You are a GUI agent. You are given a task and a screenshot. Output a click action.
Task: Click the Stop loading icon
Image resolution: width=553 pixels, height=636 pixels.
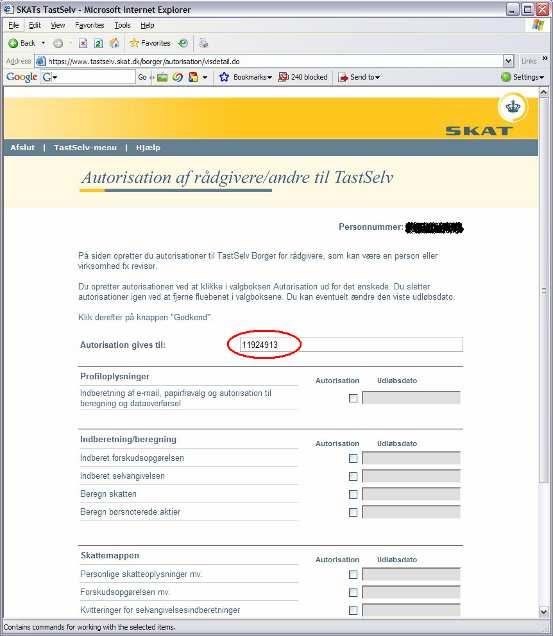83,43
